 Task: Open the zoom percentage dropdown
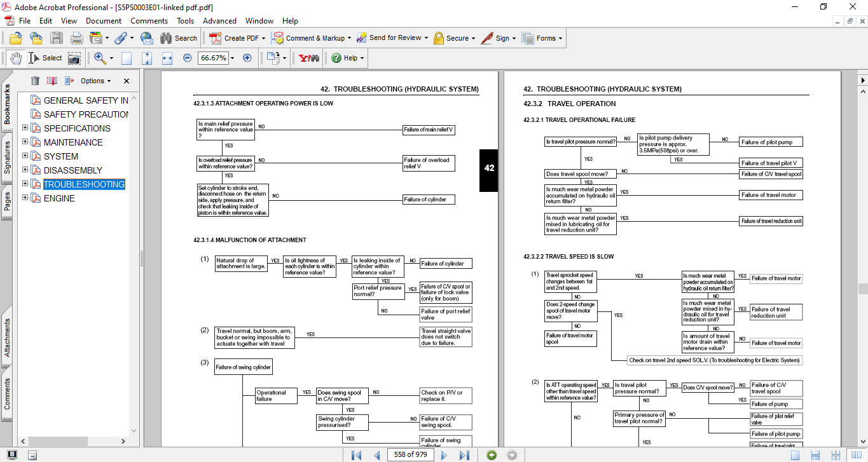tap(232, 58)
